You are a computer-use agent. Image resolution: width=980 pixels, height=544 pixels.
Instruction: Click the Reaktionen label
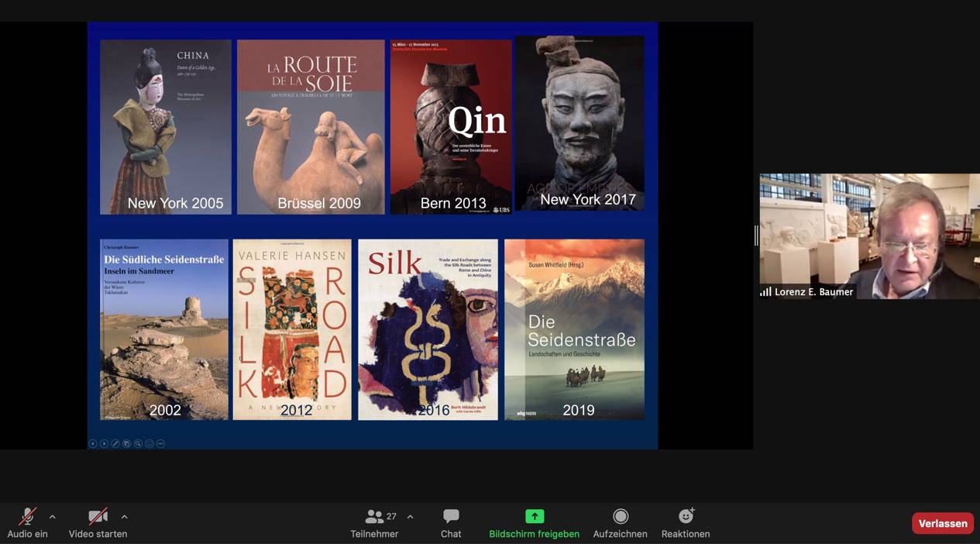(x=686, y=534)
